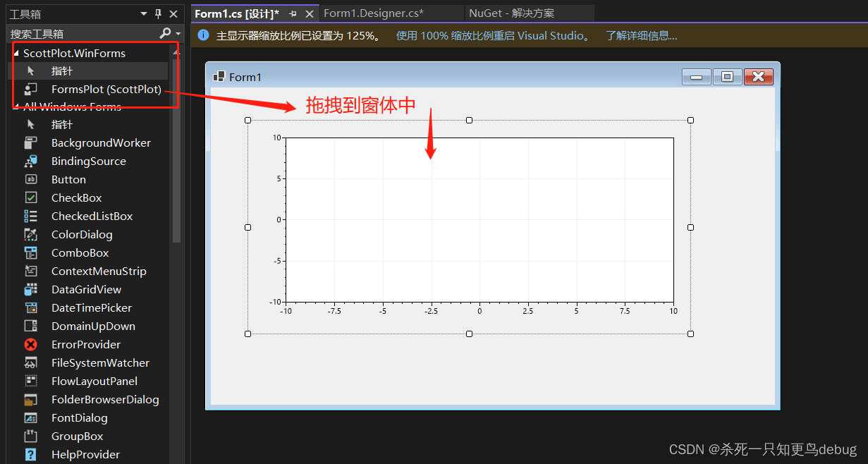Click the CheckedListBox label

coord(92,216)
